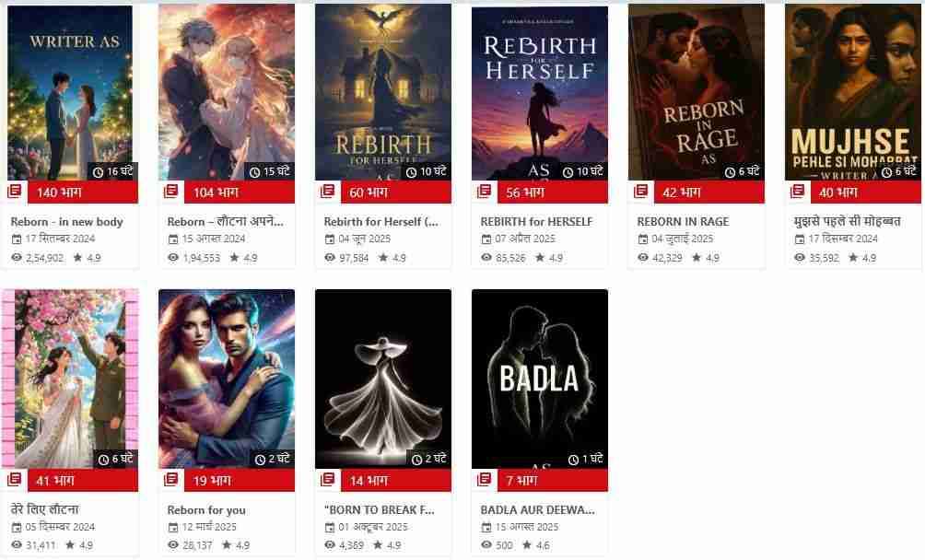Click the eye icon beside 500 views
The image size is (925, 560).
point(486,545)
